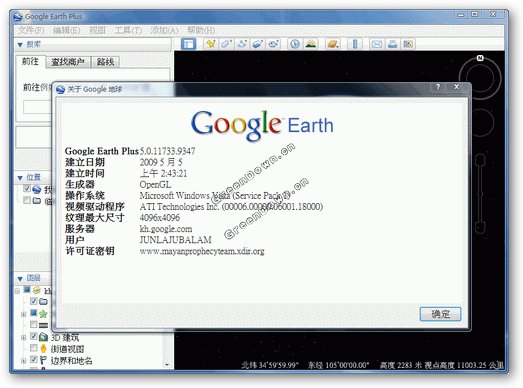This screenshot has height=388, width=523.
Task: Select the Add Path toolbar icon
Action: click(242, 44)
